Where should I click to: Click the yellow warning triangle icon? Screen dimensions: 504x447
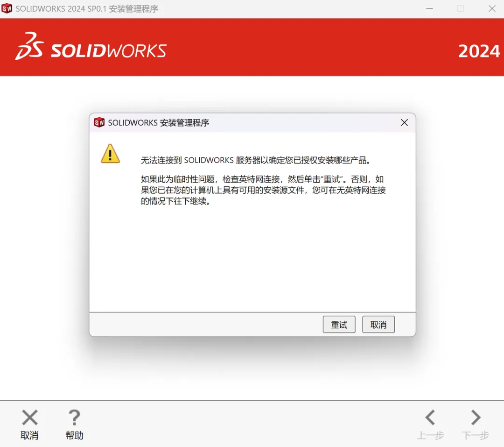(x=110, y=154)
